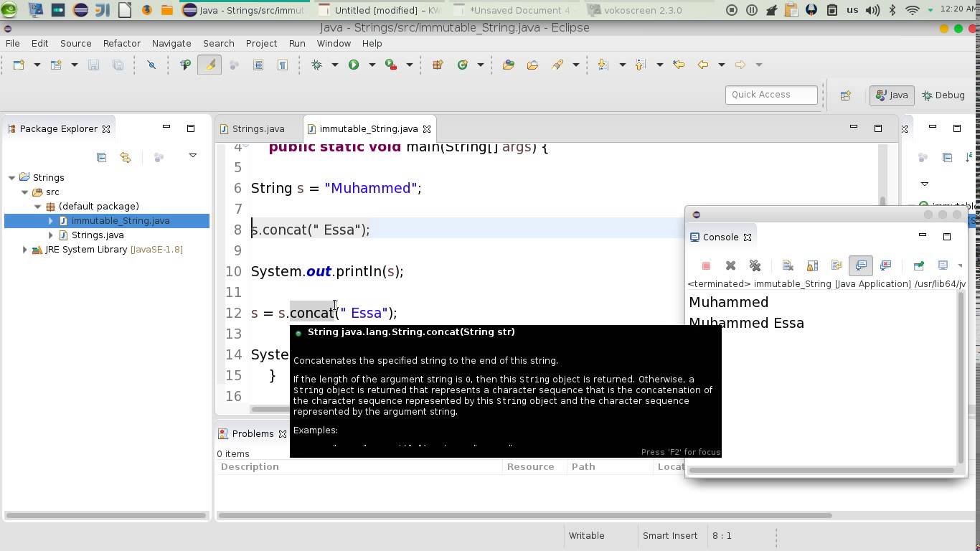
Task: Switch to the Strings.java editor tab
Action: pos(258,128)
